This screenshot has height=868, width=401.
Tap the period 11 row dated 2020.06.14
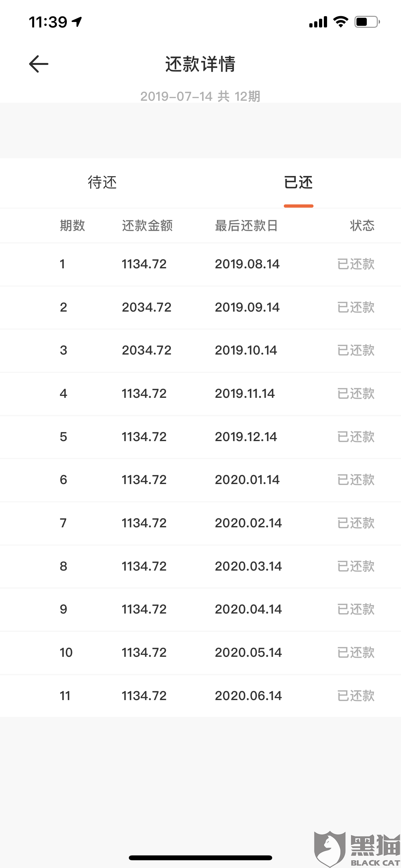tap(200, 696)
